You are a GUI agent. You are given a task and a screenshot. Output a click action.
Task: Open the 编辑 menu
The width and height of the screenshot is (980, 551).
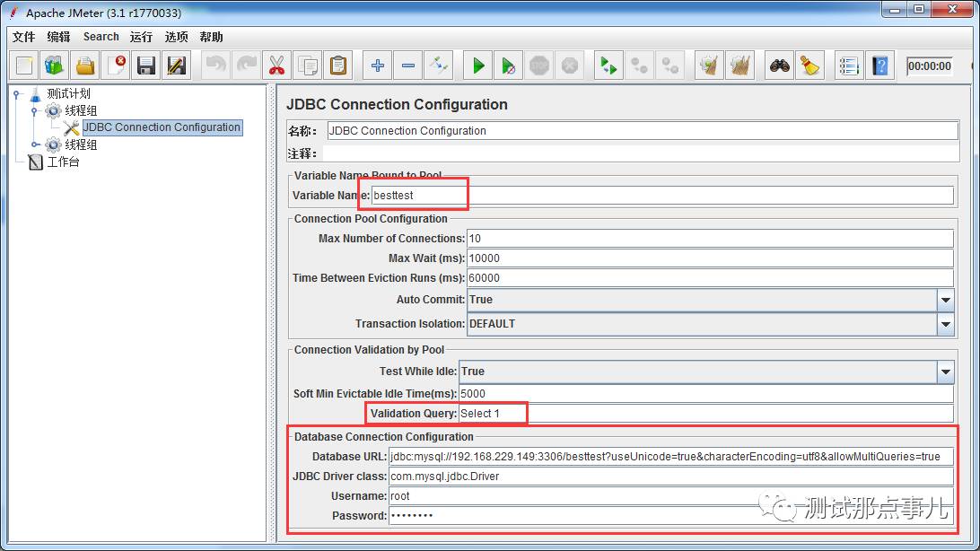coord(58,37)
